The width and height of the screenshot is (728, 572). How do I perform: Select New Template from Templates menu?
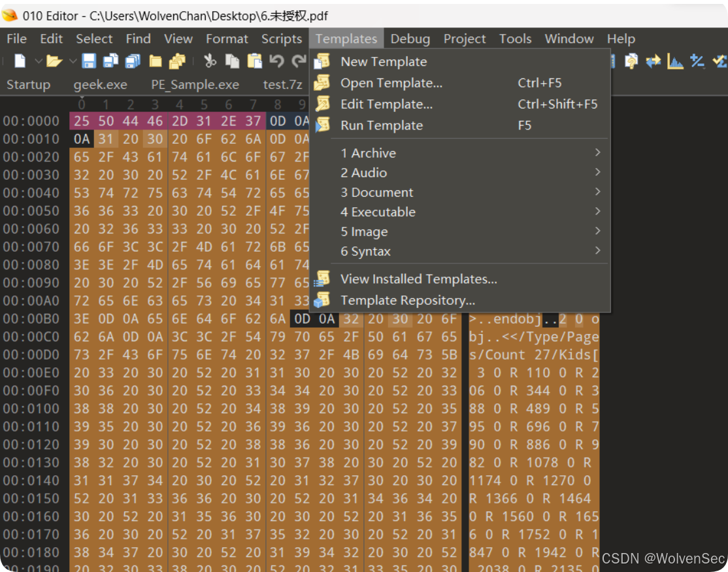click(x=459, y=61)
